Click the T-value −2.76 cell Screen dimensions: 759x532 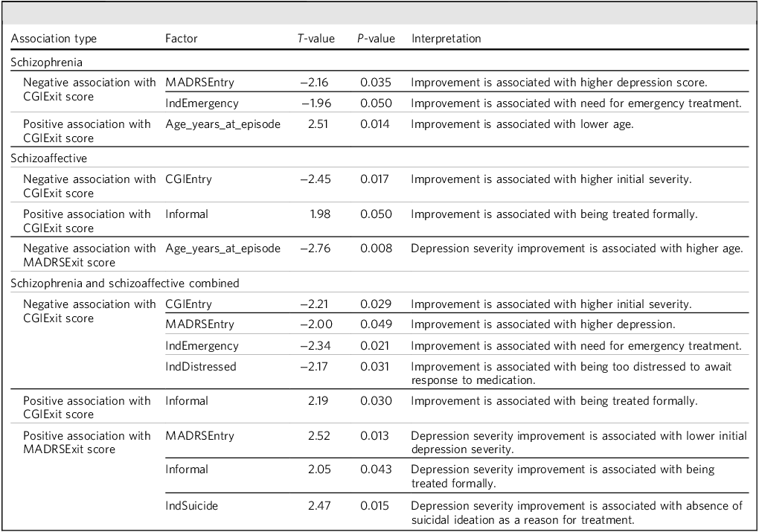point(316,249)
